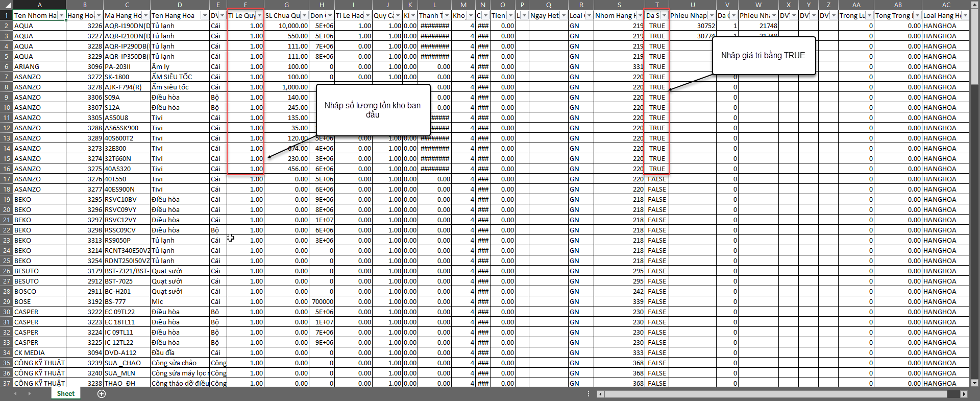Select the cell containing Đầu đĩa

(180, 352)
